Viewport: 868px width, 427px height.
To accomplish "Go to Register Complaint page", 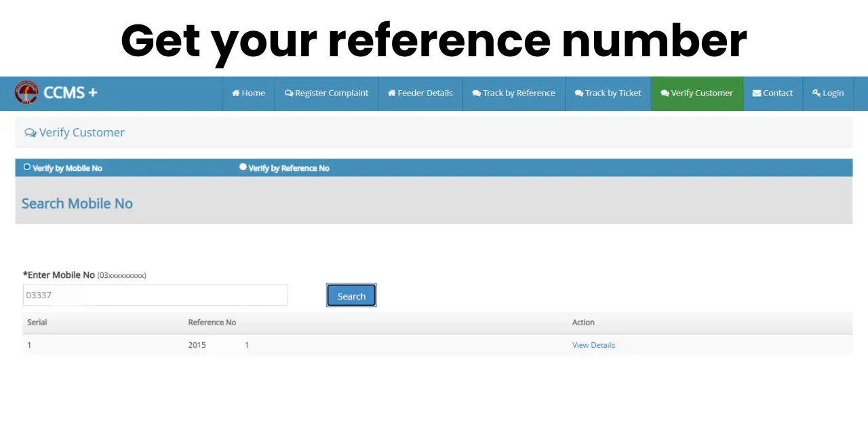I will pos(327,93).
